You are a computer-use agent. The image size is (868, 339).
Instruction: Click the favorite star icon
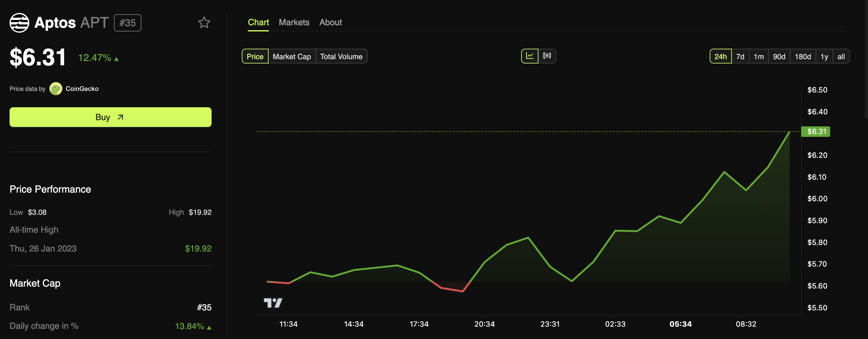point(204,22)
